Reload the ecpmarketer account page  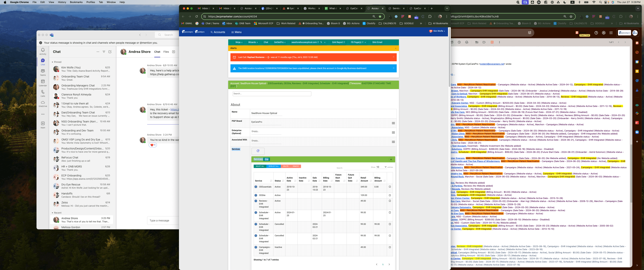coord(197,16)
